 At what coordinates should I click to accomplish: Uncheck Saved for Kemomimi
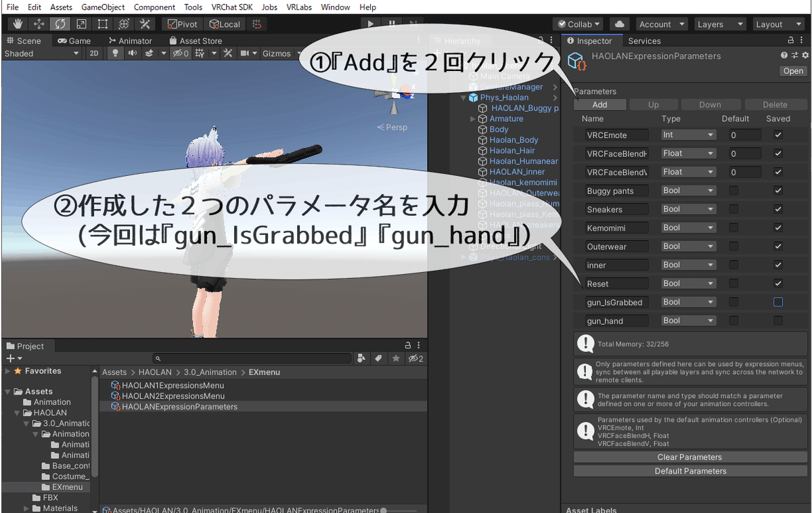click(x=778, y=227)
